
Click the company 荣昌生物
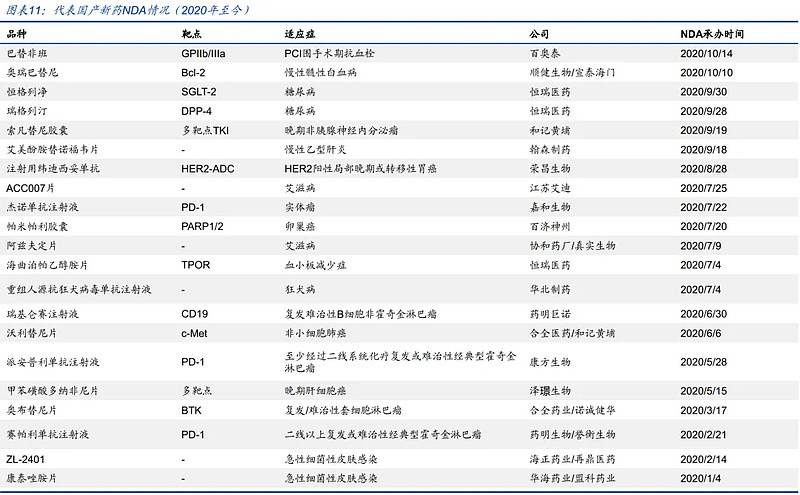coord(549,169)
